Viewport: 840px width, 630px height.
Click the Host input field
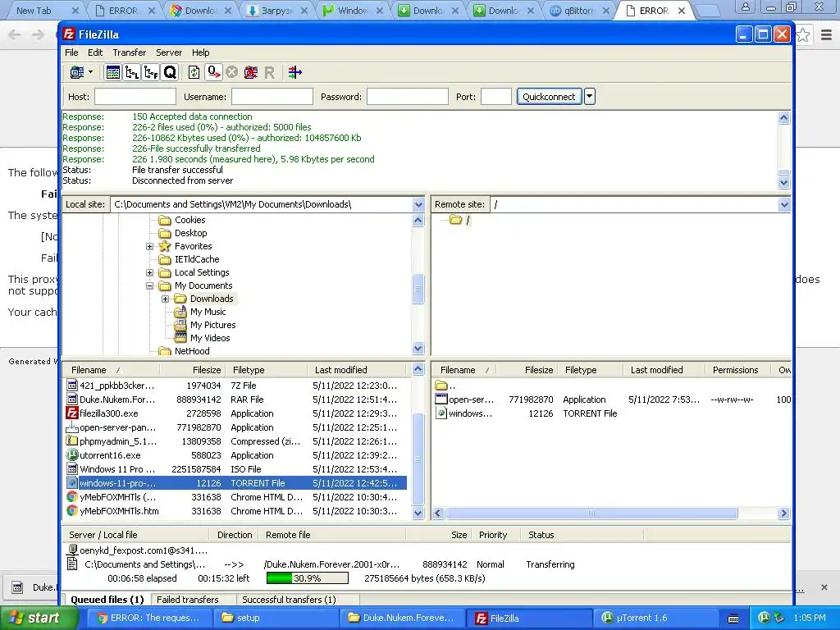click(135, 97)
